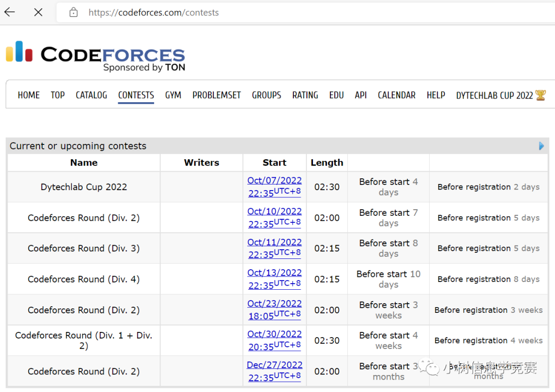Open the GROUPS menu item

267,95
